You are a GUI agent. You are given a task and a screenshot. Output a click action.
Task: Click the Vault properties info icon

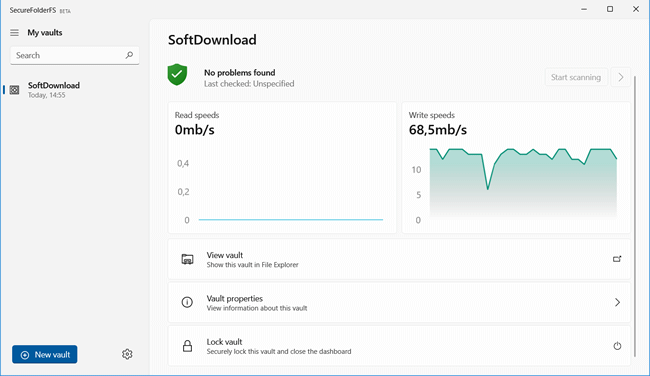(187, 302)
